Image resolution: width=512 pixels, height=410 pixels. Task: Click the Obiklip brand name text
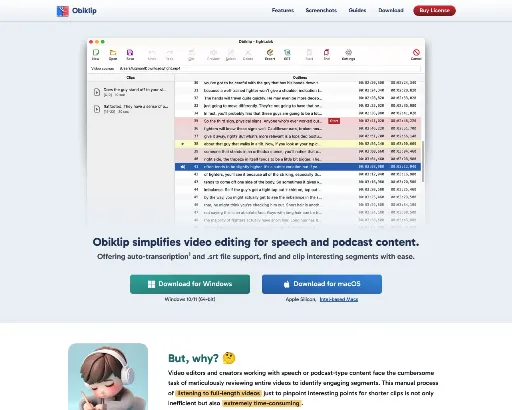(84, 11)
